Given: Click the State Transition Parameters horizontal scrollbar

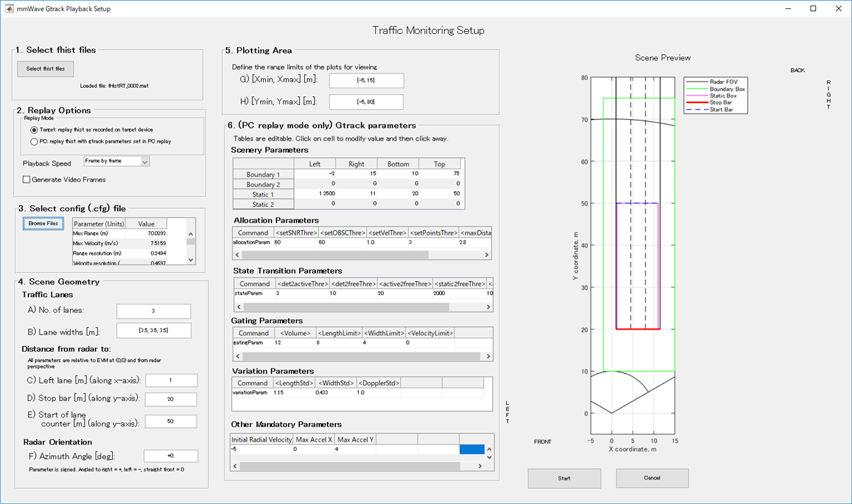Looking at the screenshot, I should point(362,306).
